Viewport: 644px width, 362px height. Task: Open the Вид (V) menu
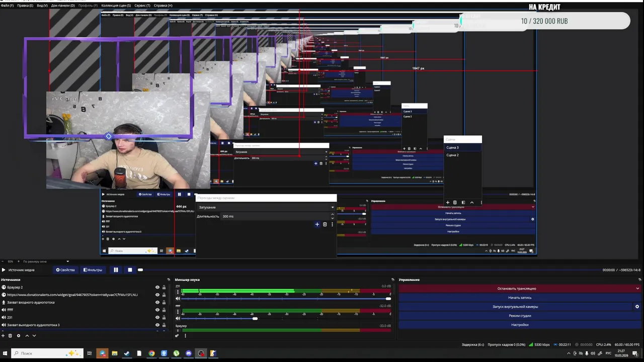pyautogui.click(x=42, y=6)
